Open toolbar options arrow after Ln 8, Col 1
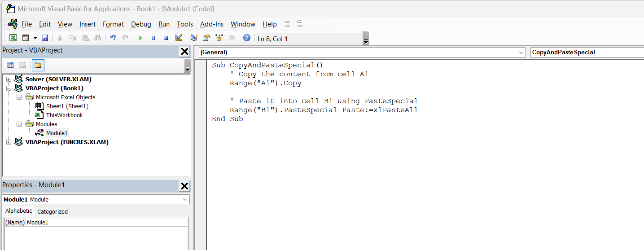This screenshot has height=250, width=644. tap(366, 39)
